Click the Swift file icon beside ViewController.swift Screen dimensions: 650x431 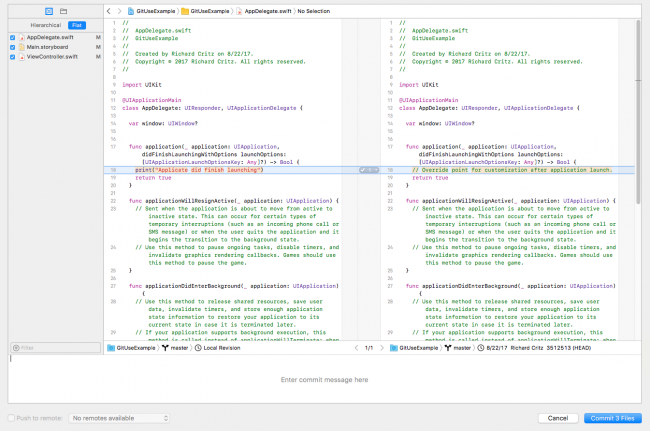pyautogui.click(x=22, y=57)
